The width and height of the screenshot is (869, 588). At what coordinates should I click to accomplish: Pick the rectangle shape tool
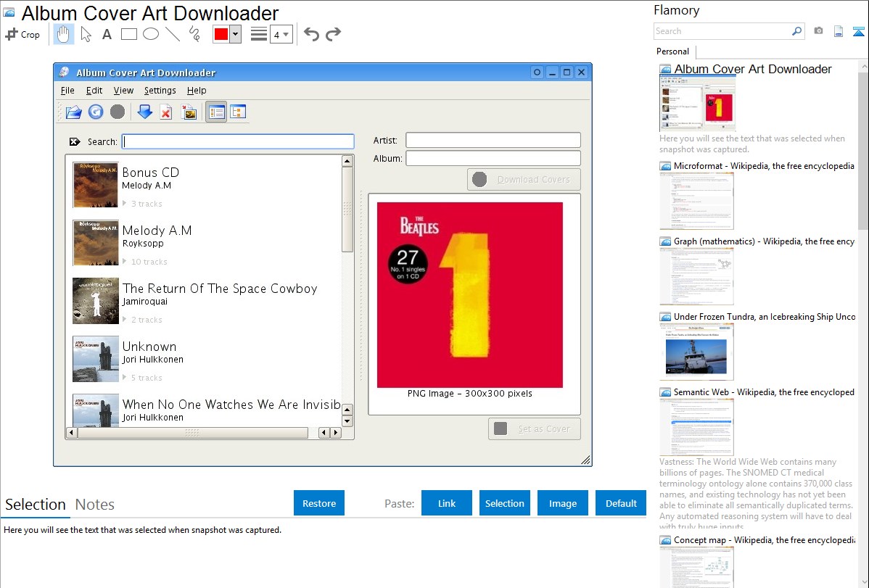click(x=128, y=34)
